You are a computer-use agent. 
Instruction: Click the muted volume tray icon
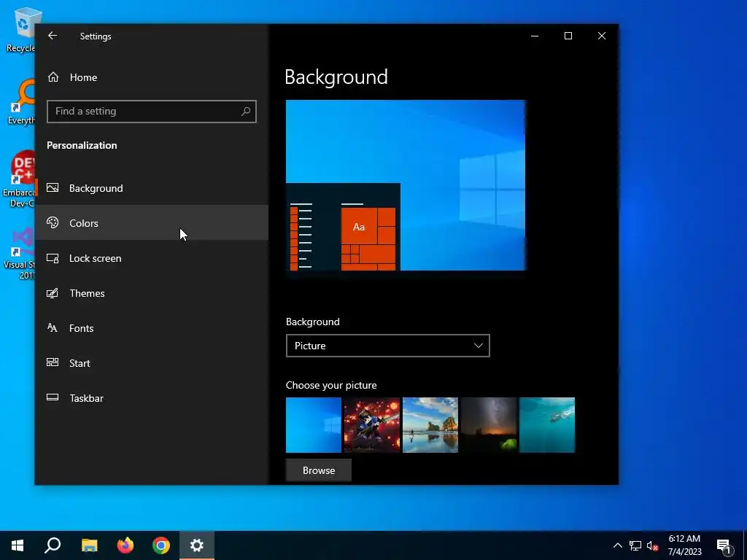[x=652, y=545]
